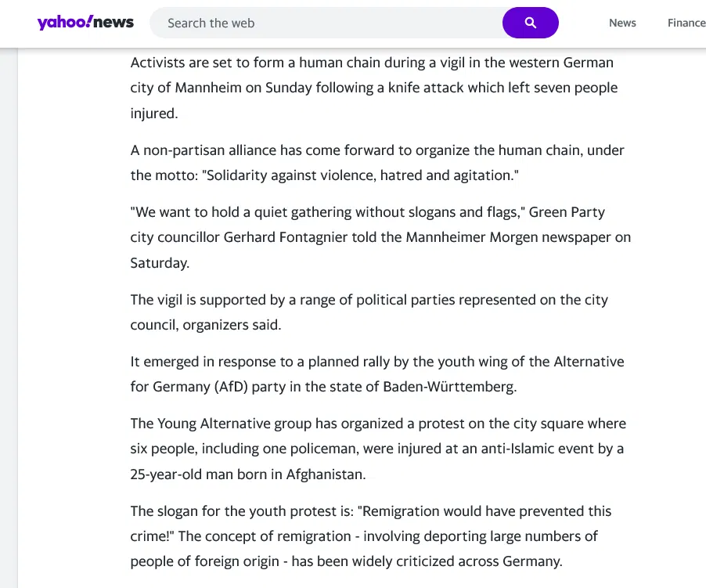Click the Gerhard Fontagnier quote paragraph
The width and height of the screenshot is (706, 588).
[x=380, y=237]
